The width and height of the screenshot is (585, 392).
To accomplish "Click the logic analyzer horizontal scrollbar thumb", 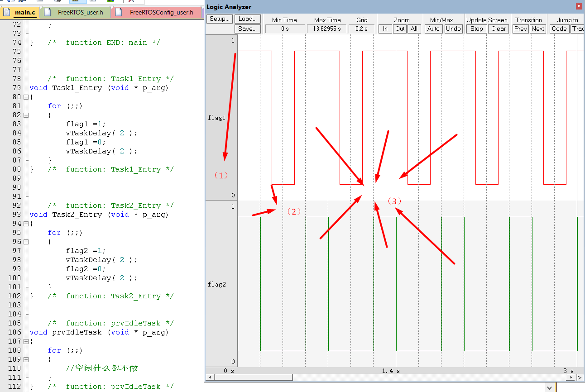I will (253, 378).
